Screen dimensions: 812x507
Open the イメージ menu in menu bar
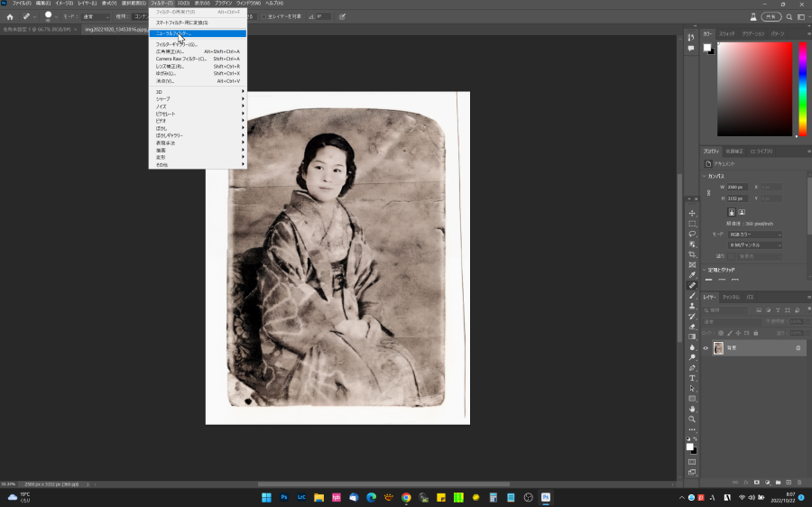coord(64,3)
